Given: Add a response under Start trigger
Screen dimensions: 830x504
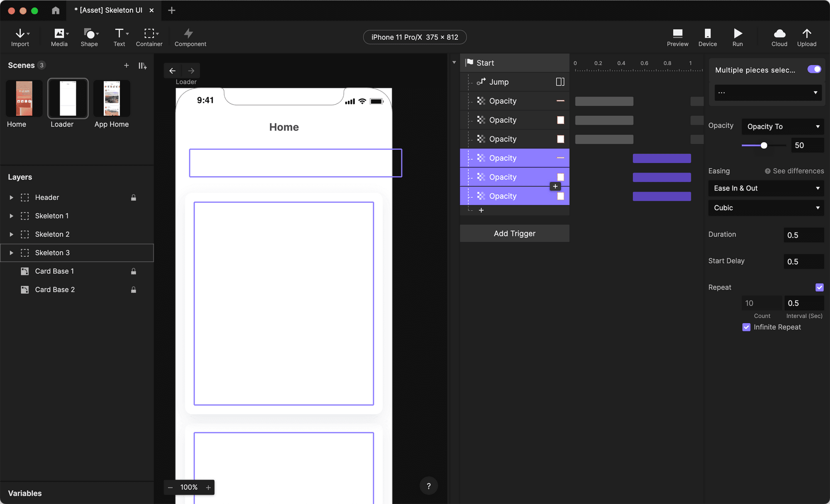Looking at the screenshot, I should pos(481,210).
